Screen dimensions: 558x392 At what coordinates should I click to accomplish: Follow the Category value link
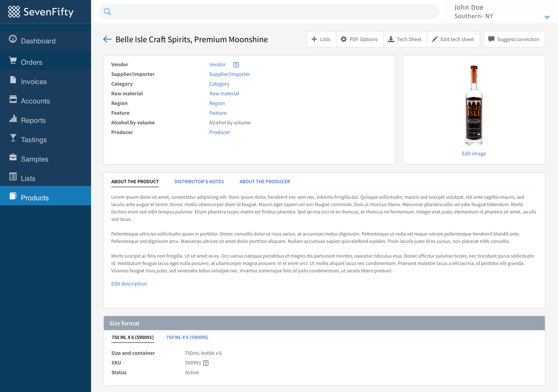coord(219,84)
